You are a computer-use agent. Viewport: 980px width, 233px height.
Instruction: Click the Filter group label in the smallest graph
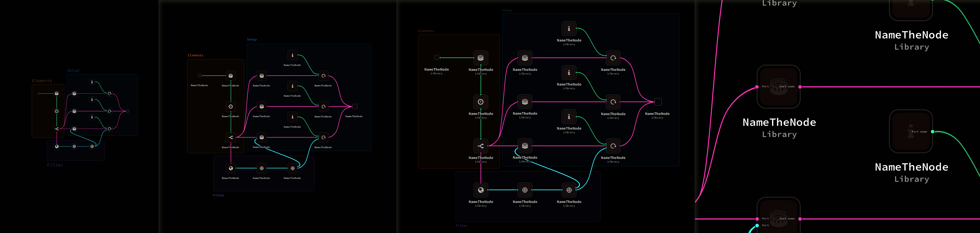(x=55, y=165)
